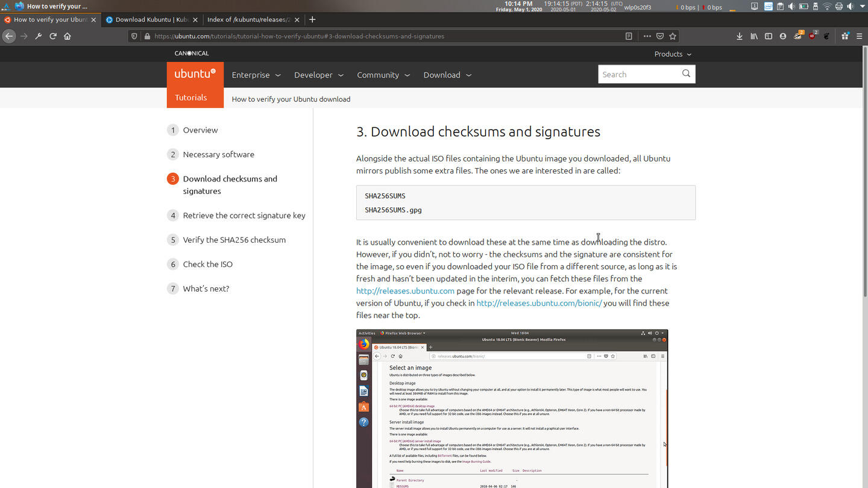Open http://releases.ubuntu.com link
Screen dimensions: 868x488
tap(405, 290)
